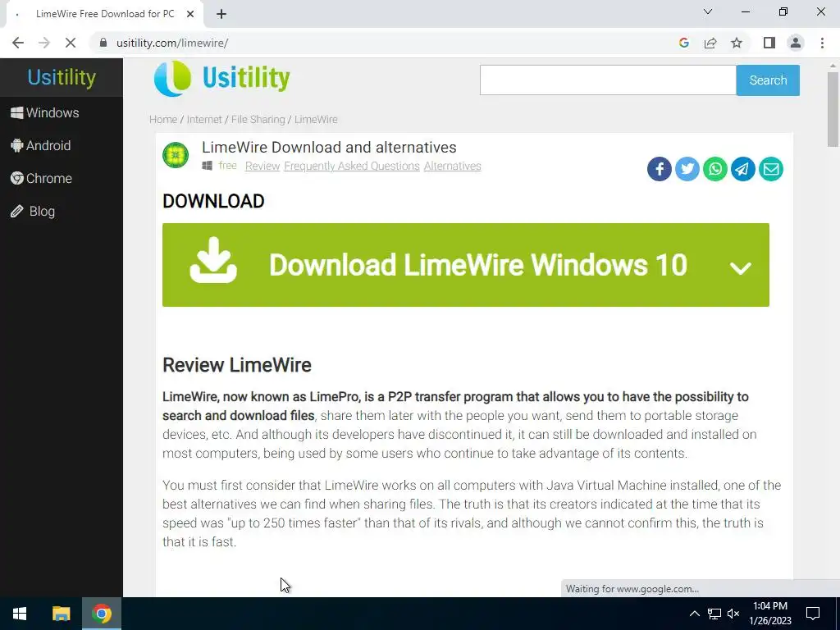Show hidden tray icons chevron
840x630 pixels.
[x=694, y=614]
